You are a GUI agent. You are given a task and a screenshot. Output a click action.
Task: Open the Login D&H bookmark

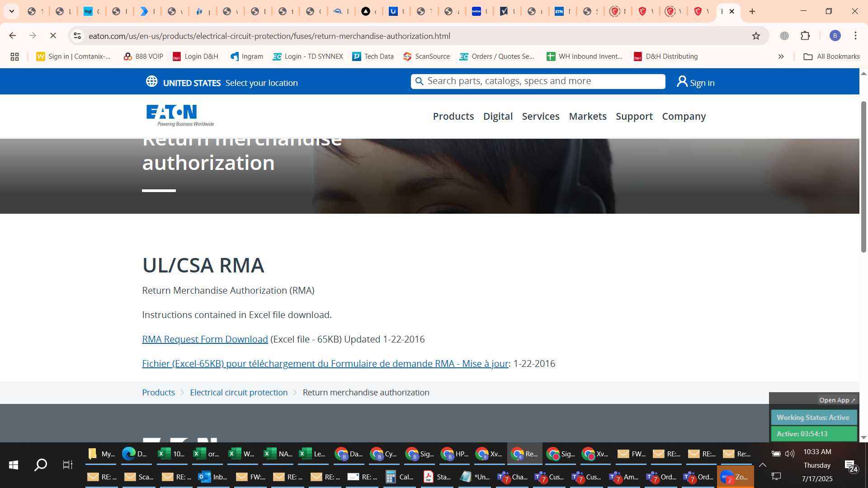tap(195, 56)
